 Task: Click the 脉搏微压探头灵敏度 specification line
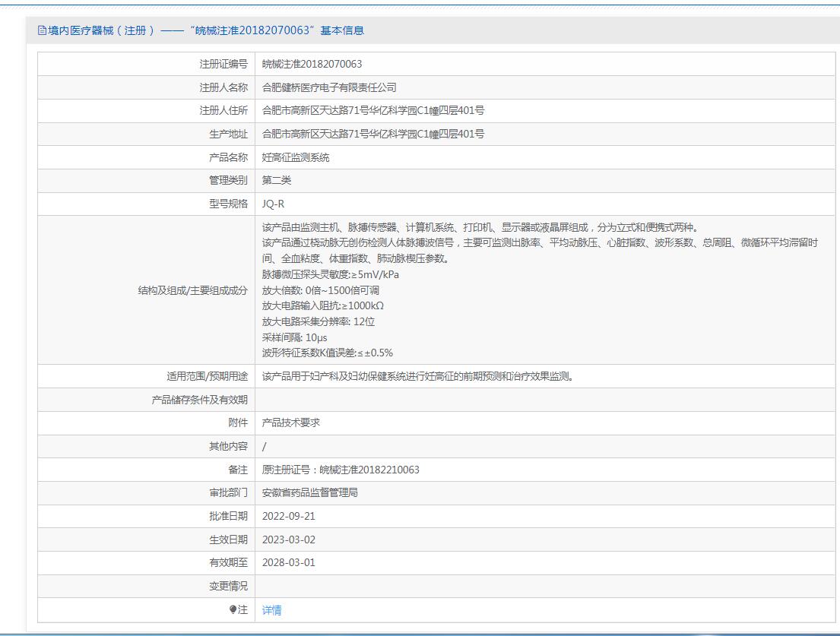[x=330, y=274]
